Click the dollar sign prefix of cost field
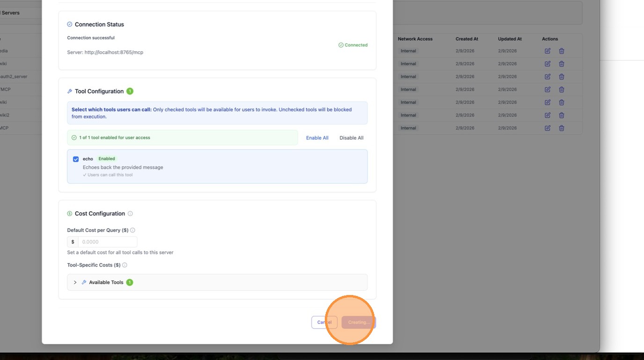This screenshot has height=360, width=644. point(73,242)
